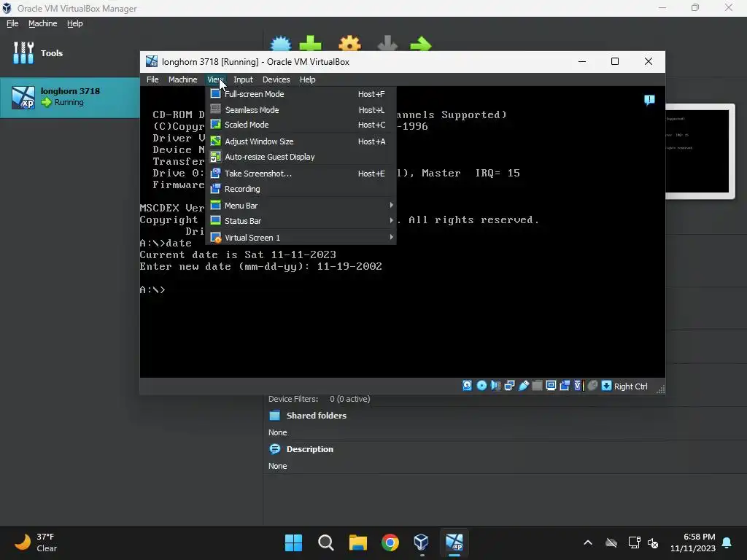Open the Manager window File menu

[12, 23]
